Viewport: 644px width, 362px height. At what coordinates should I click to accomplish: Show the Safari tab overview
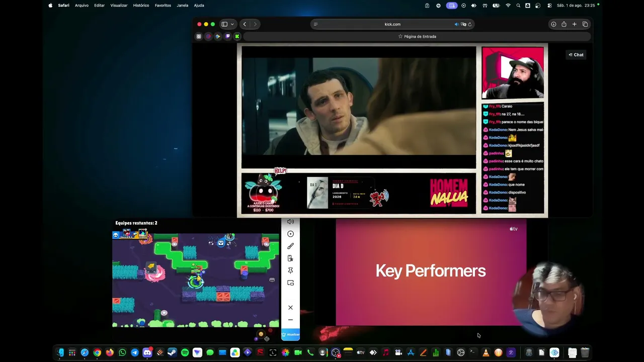point(585,24)
